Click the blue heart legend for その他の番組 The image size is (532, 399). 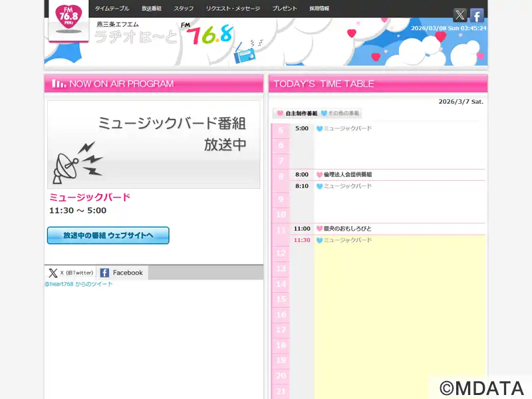tap(324, 114)
